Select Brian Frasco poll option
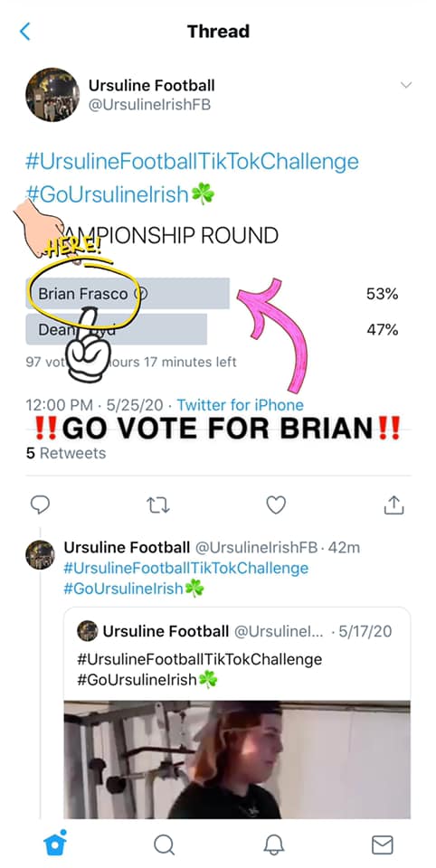Viewport: 436px width, 868px height. (128, 293)
